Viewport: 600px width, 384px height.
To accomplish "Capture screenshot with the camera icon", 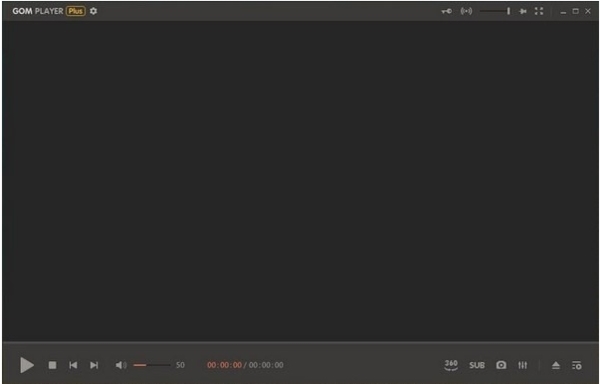I will (501, 365).
